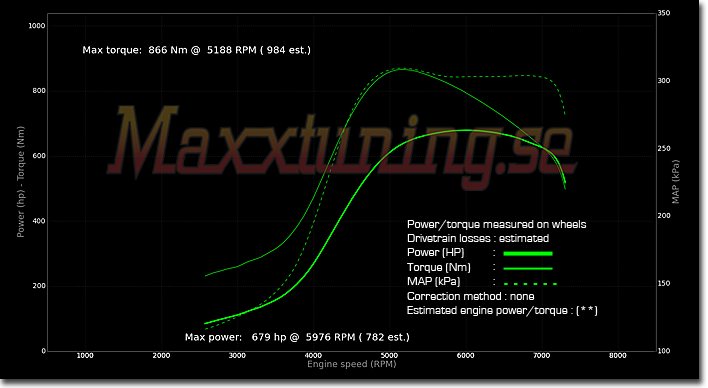
Task: Click the 'MAP (kPa)' right axis title
Action: [x=675, y=182]
